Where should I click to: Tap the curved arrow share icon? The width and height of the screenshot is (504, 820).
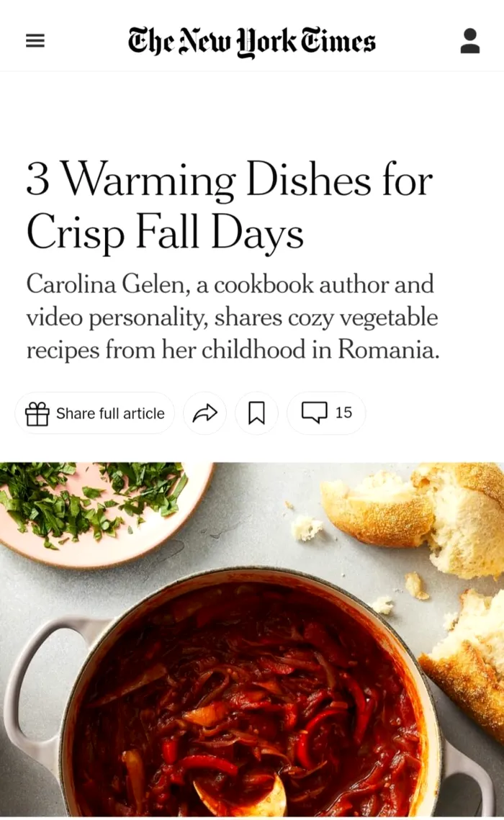point(205,413)
